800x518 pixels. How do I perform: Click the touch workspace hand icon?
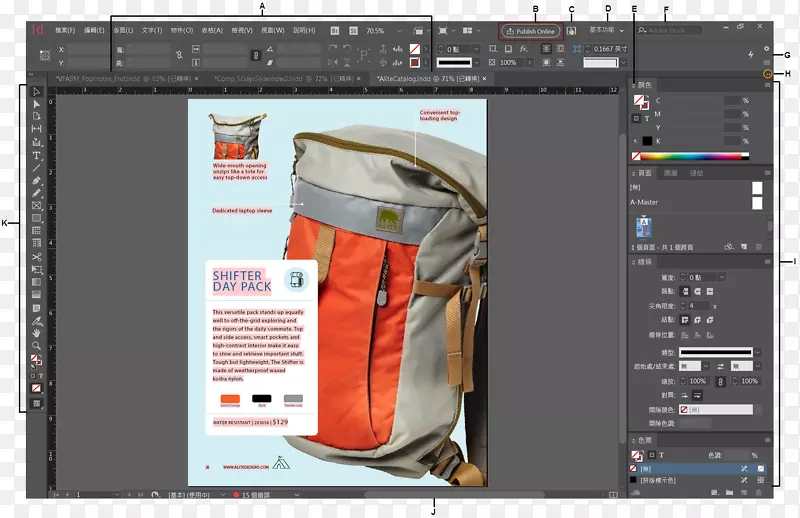[571, 31]
